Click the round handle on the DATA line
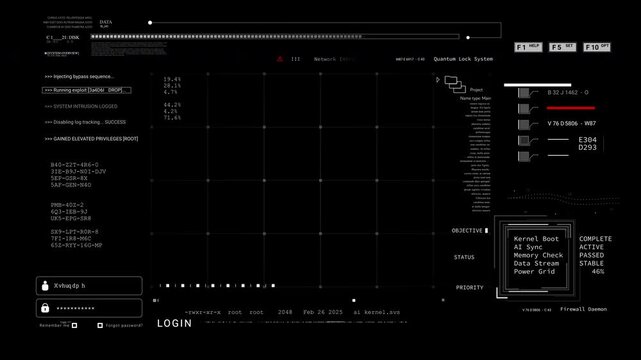This screenshot has width=641, height=360. 150,22
